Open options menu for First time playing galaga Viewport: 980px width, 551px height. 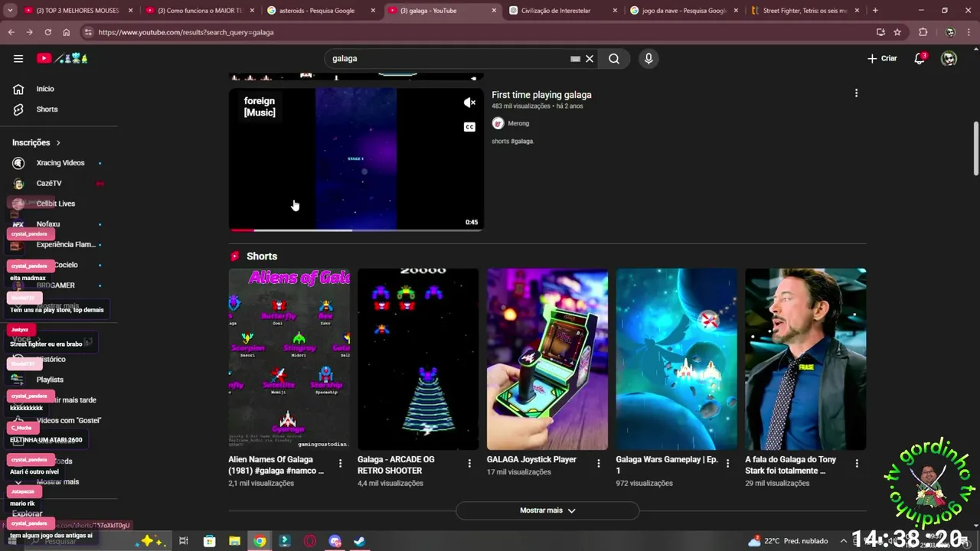click(x=856, y=93)
